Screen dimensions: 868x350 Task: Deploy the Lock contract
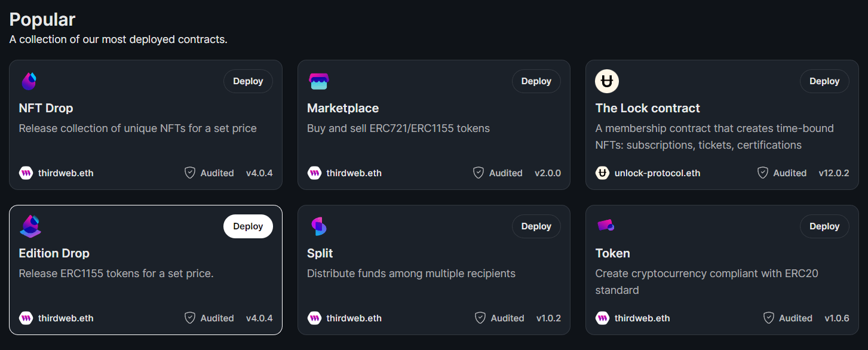coord(824,81)
